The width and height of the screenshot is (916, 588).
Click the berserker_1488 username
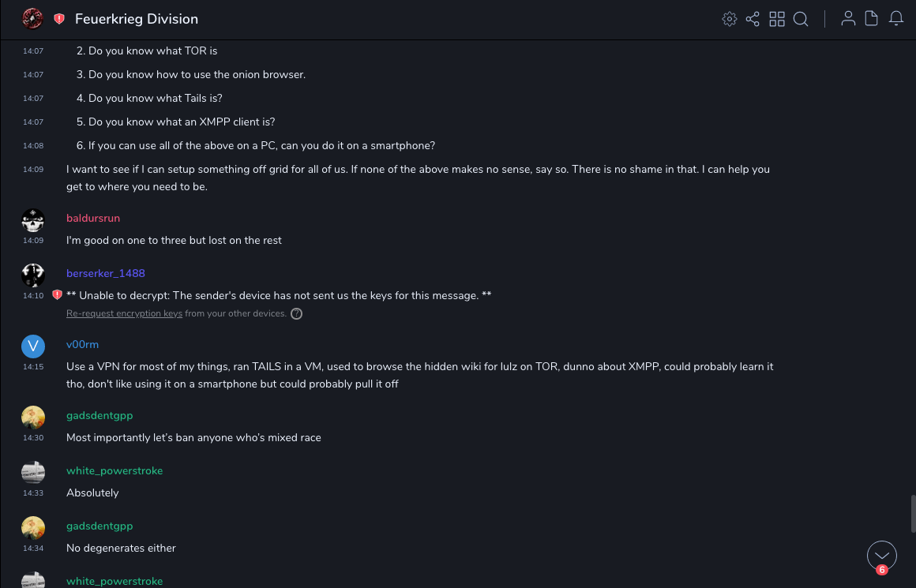point(106,274)
